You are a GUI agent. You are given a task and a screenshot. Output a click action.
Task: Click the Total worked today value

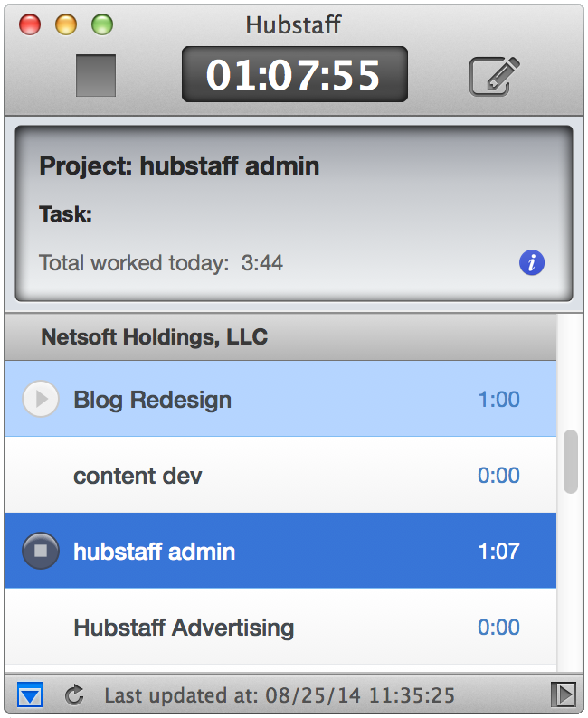pos(262,263)
